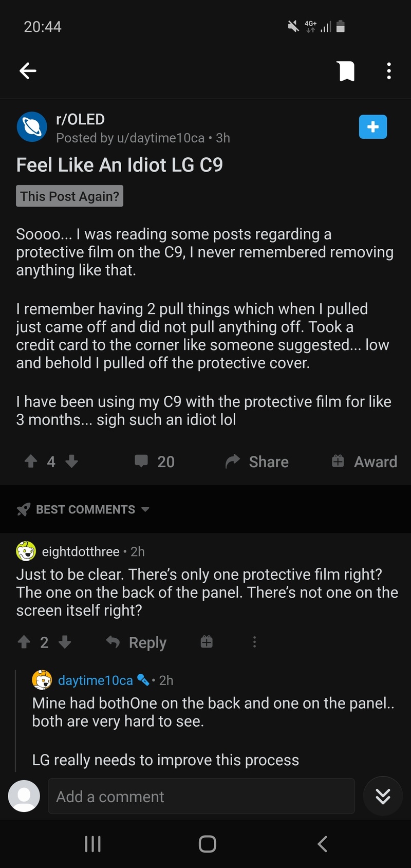
Task: Open the post's 20 comments
Action: (155, 461)
